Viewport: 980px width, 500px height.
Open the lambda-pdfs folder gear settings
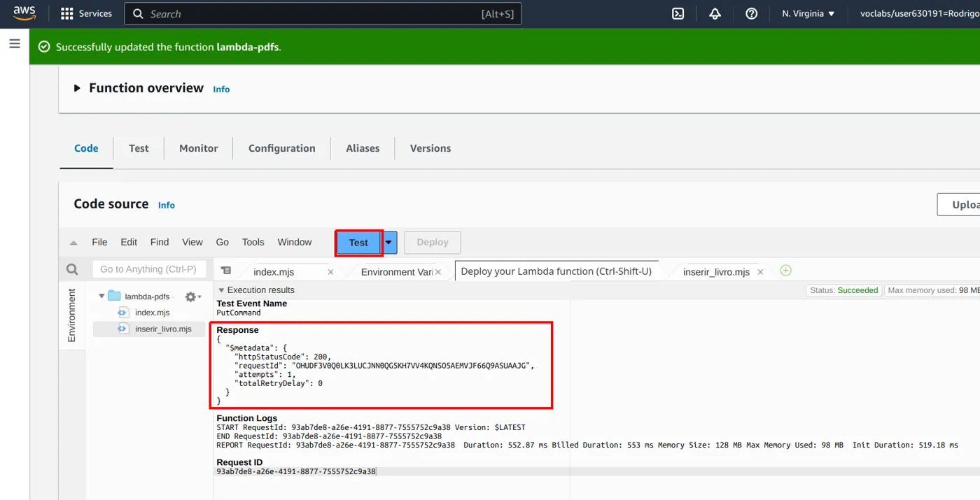[192, 297]
